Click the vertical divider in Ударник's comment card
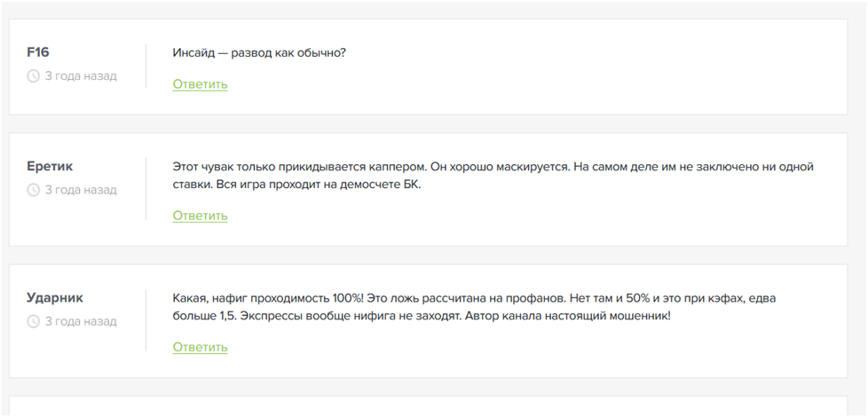 pyautogui.click(x=146, y=319)
